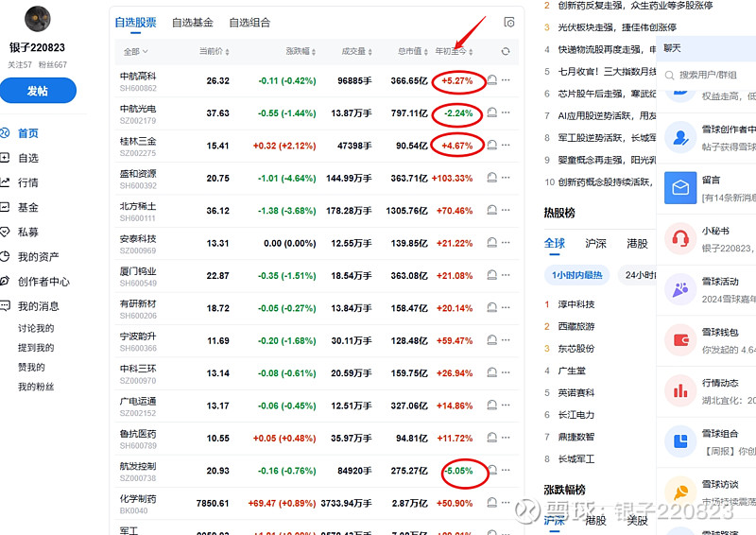Set alert bell for 盛和资源
The width and height of the screenshot is (756, 535).
coord(491,178)
